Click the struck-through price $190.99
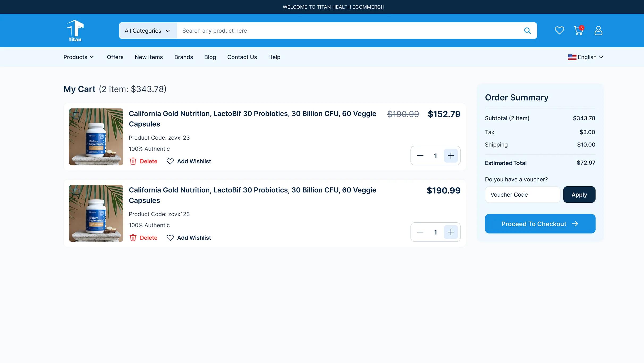This screenshot has height=363, width=644. (x=403, y=114)
